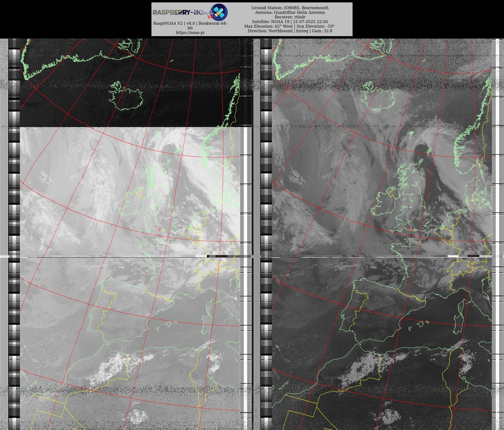Select the 'RaspiNOAA V2 | v4.0' version text
This screenshot has height=430, width=504.
[190, 25]
